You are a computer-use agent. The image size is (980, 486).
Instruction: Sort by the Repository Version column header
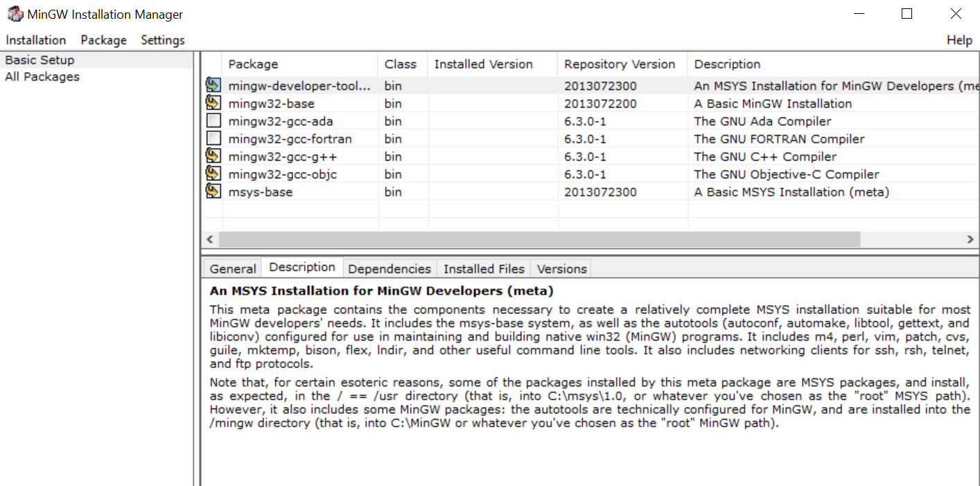pyautogui.click(x=623, y=64)
